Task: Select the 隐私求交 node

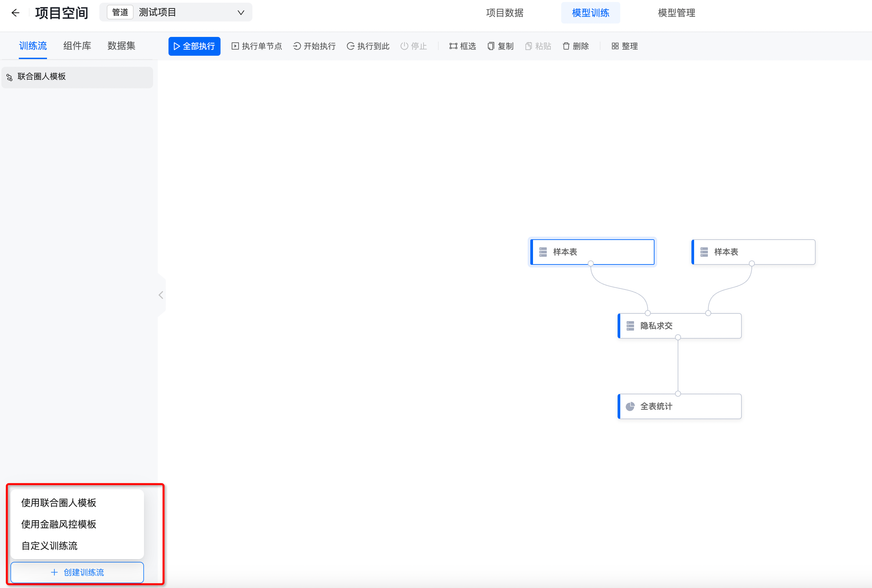Action: click(x=679, y=326)
